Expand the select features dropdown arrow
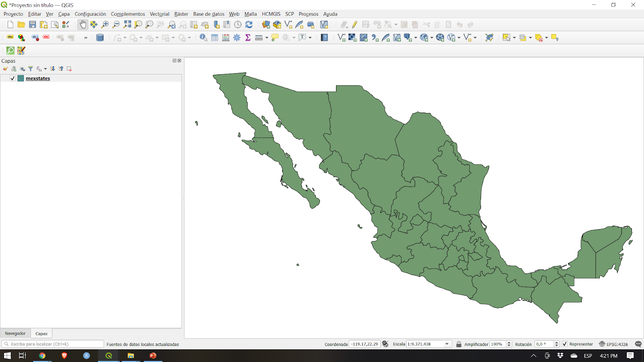The height and width of the screenshot is (362, 644). point(514,38)
